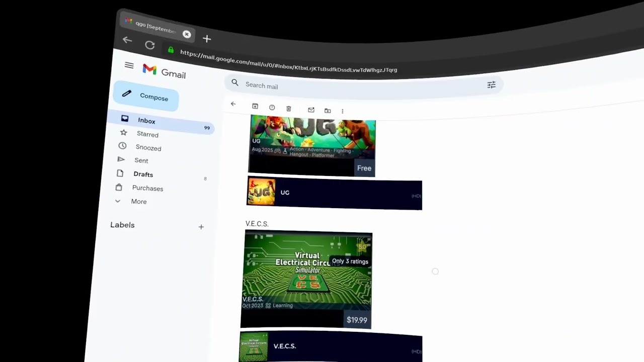The height and width of the screenshot is (362, 644).
Task: Open the search options filter icon
Action: click(x=491, y=85)
